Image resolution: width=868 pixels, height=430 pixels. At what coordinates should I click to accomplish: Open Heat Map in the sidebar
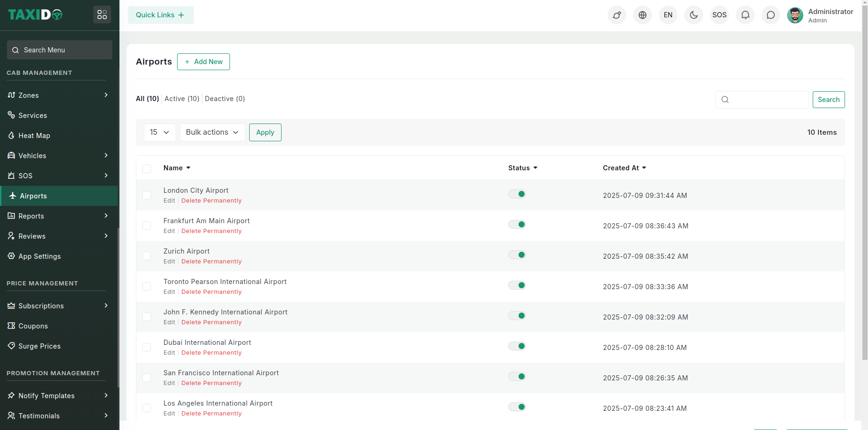pyautogui.click(x=34, y=136)
